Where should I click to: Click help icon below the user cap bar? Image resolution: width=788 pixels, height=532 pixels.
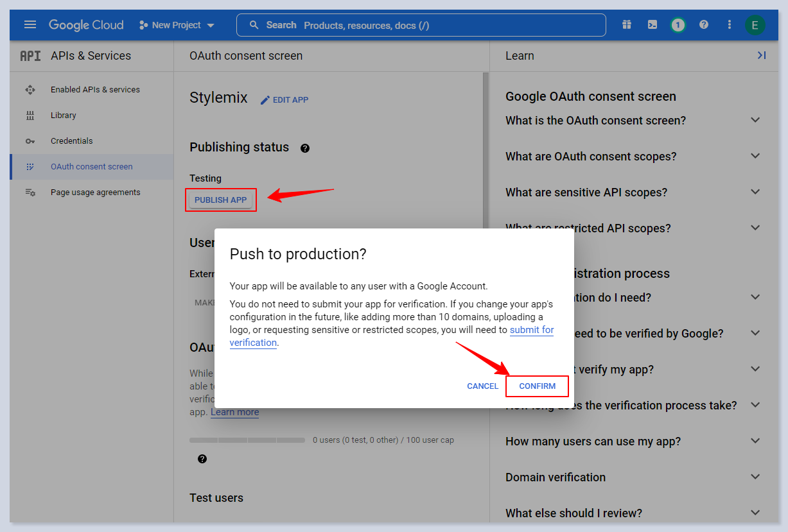coord(202,459)
